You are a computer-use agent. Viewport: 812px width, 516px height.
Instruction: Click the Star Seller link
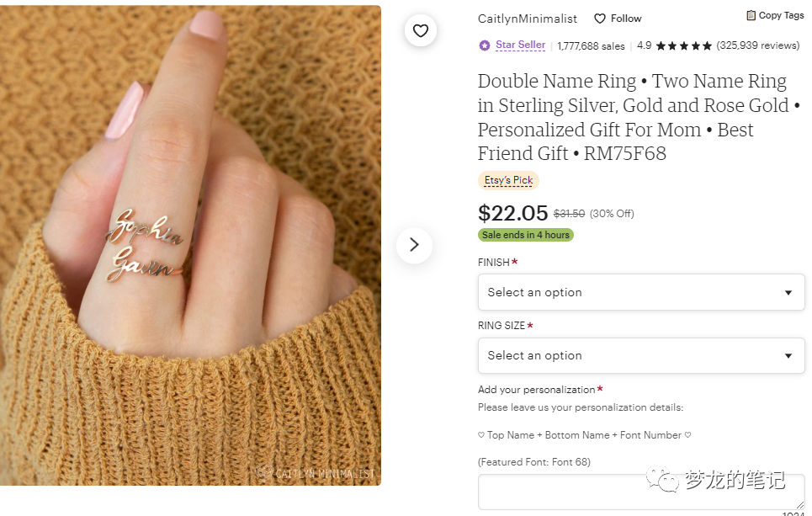pyautogui.click(x=521, y=45)
